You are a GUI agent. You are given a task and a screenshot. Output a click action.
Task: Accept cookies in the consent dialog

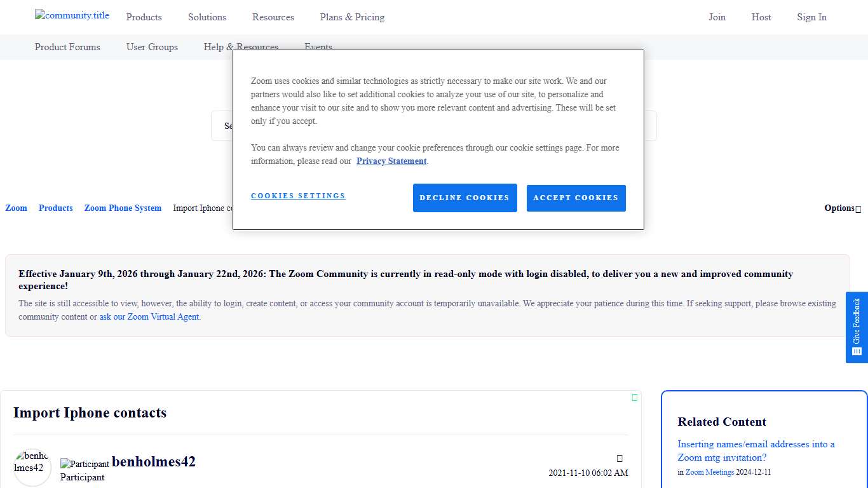tap(576, 198)
